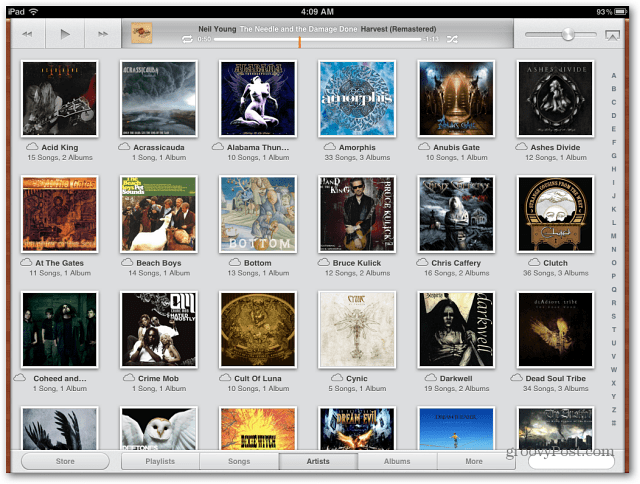Select the Darkwell artist name
Image resolution: width=640 pixels, height=484 pixels.
tap(456, 379)
